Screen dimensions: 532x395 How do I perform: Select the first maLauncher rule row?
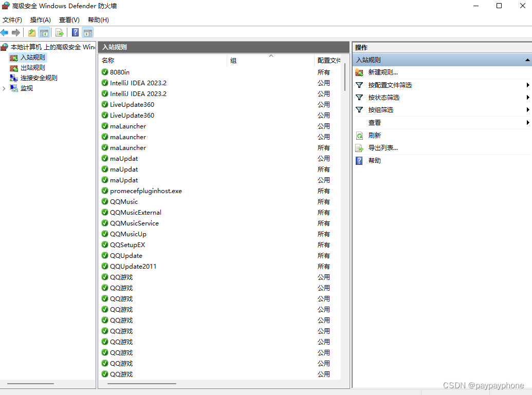221,126
